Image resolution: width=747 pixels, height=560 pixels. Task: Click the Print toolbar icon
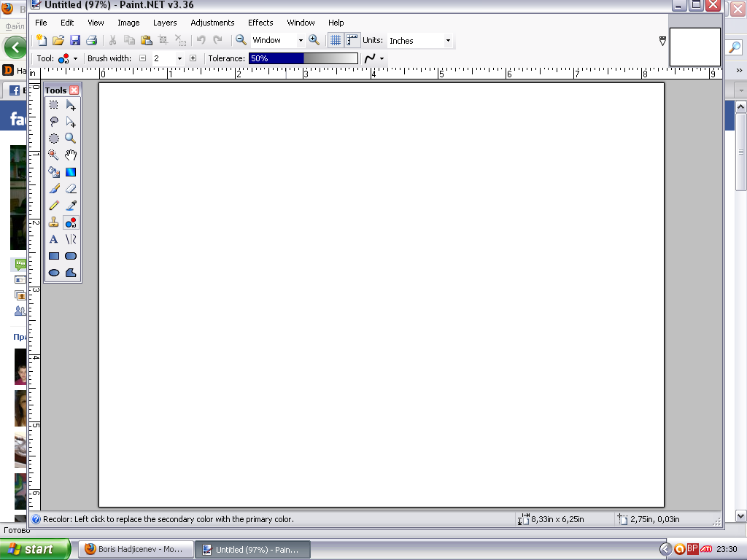91,41
